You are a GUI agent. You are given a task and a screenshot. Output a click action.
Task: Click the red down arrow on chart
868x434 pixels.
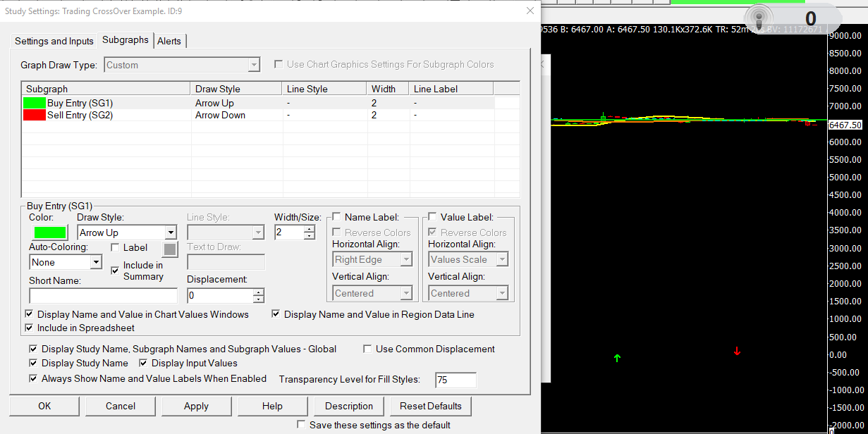coord(737,351)
